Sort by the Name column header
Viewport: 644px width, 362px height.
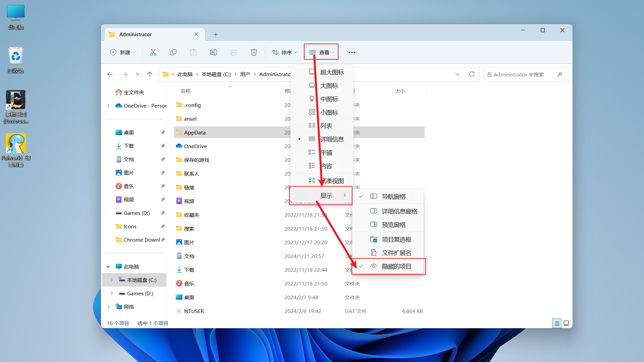tap(185, 91)
